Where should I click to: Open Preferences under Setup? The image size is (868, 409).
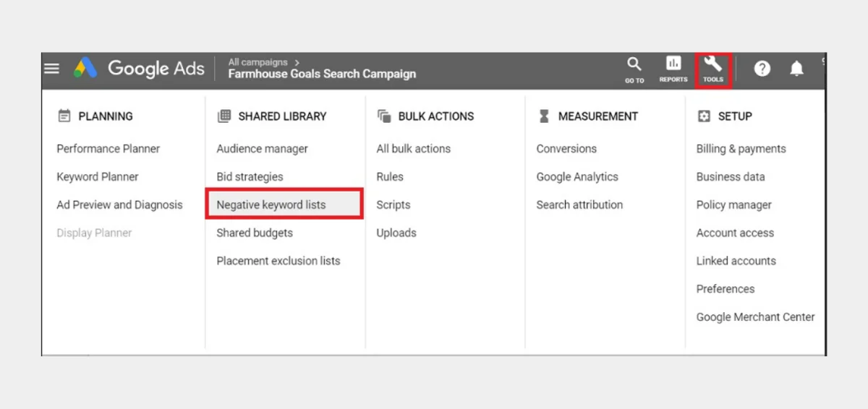(x=726, y=289)
